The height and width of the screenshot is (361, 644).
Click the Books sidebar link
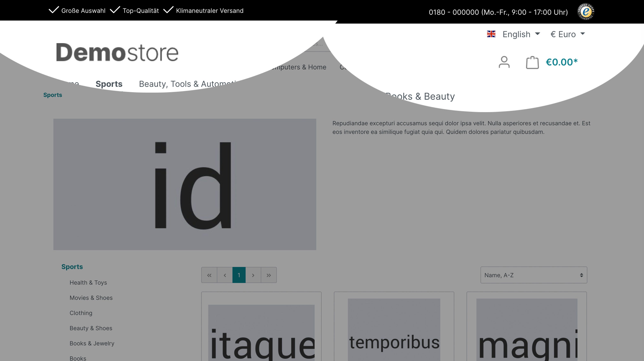click(x=78, y=358)
